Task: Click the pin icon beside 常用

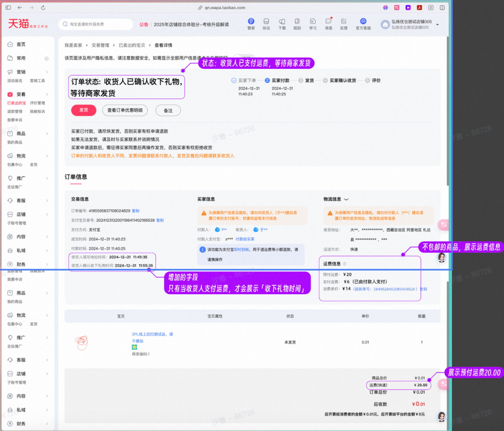Action: (x=47, y=58)
